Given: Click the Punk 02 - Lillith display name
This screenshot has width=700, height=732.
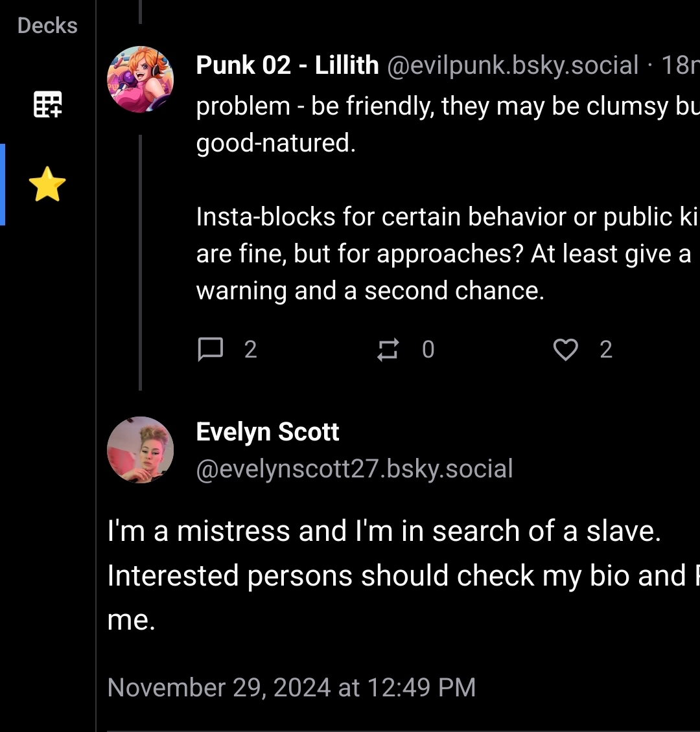Looking at the screenshot, I should click(x=287, y=65).
